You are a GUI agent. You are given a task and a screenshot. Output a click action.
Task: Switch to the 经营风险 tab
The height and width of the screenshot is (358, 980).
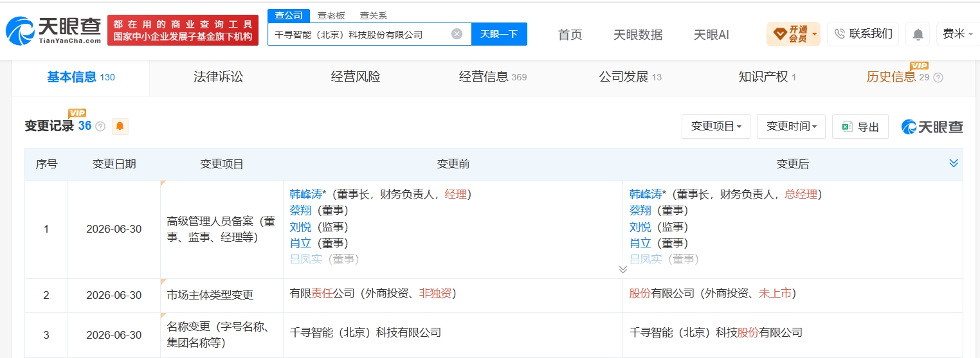[356, 77]
